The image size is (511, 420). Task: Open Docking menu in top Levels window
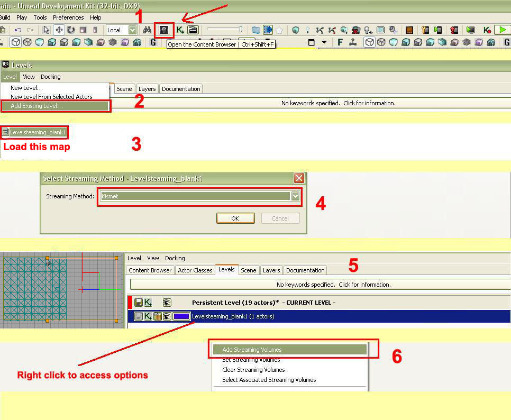(50, 77)
